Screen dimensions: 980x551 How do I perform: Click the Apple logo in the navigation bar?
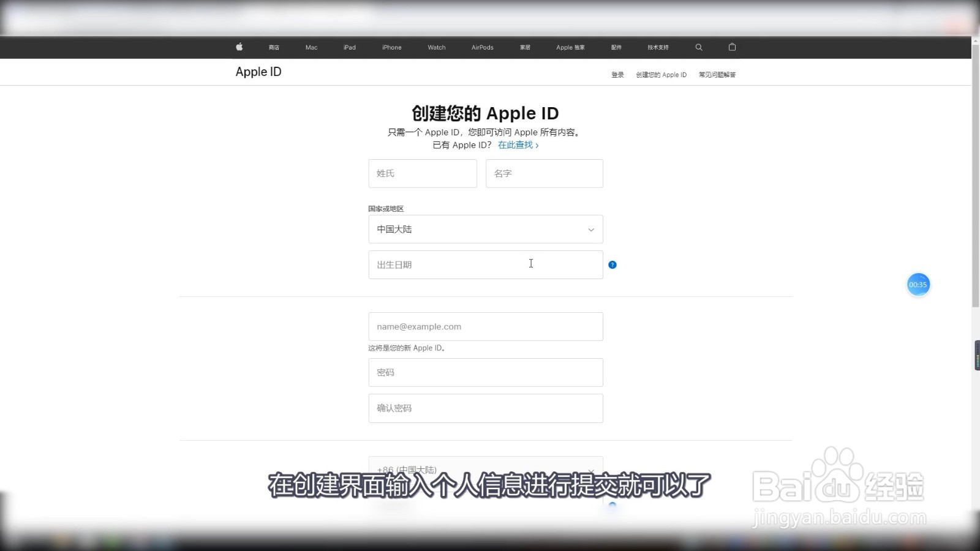[x=239, y=47]
